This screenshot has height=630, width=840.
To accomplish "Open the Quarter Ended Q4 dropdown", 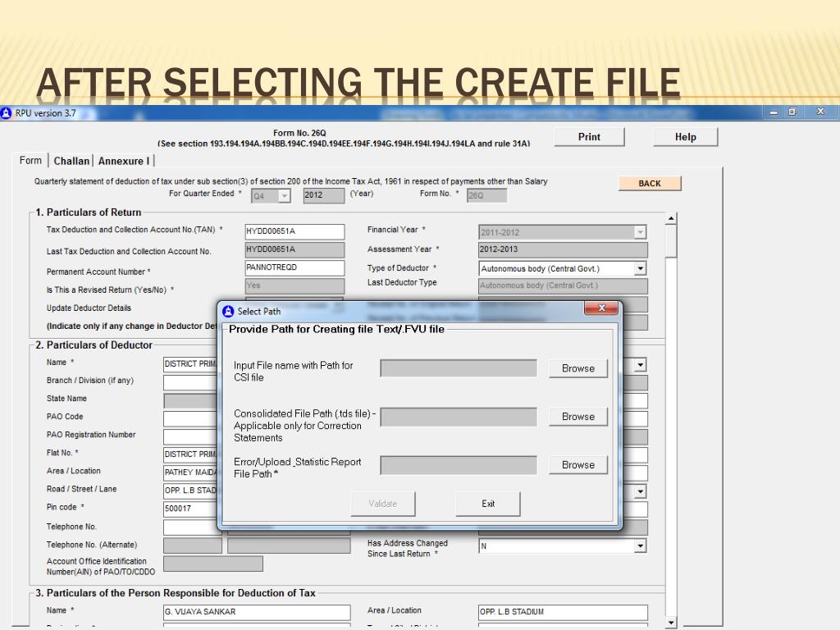I will tap(284, 196).
